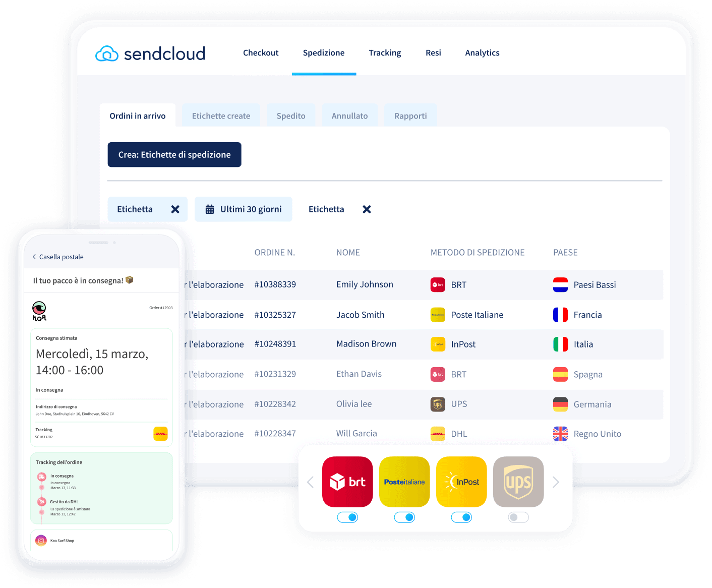
Task: Toggle the BRT carrier switch
Action: tap(347, 517)
